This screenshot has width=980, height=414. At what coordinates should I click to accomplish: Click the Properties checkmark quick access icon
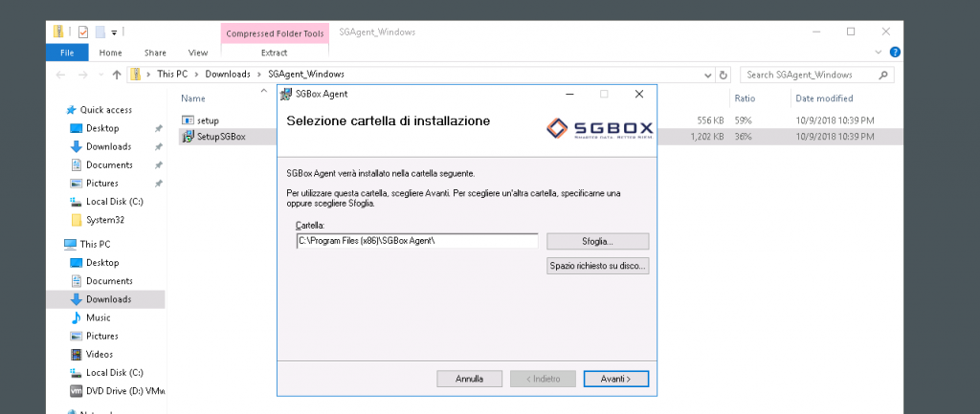(83, 32)
